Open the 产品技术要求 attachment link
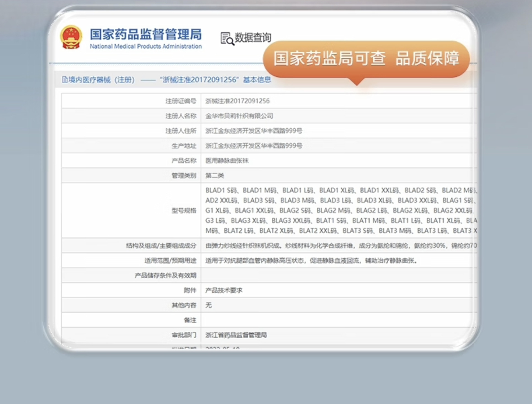The image size is (532, 404). [224, 290]
